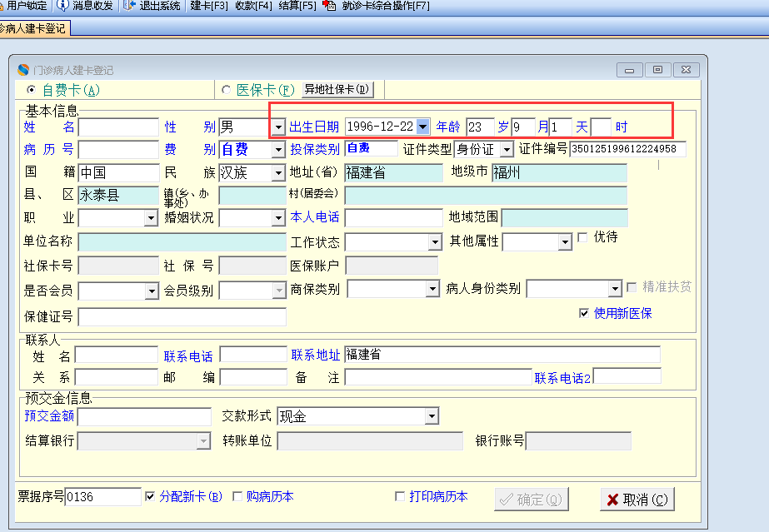Click the 保健证号 input field
Screen dimensions: 769x532
click(x=182, y=317)
